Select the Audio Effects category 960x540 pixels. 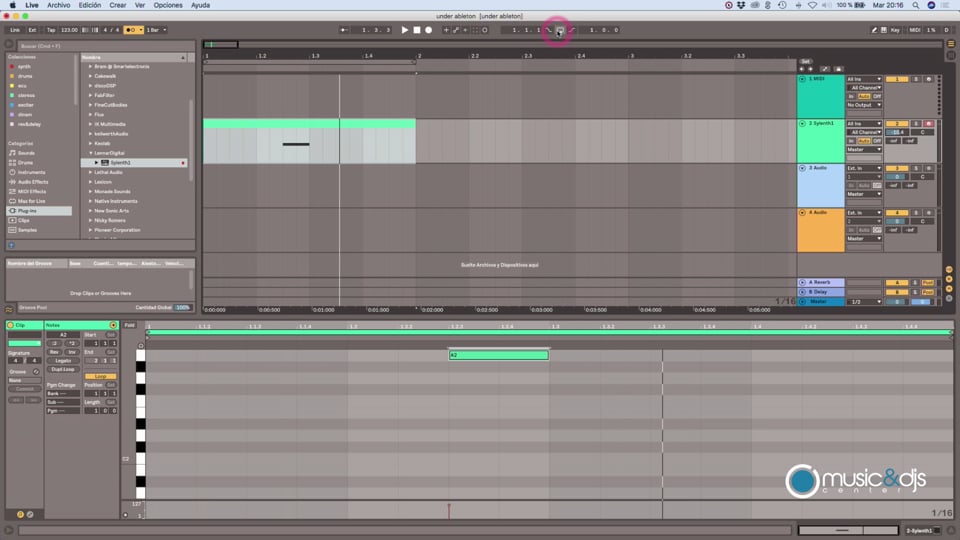click(x=32, y=182)
